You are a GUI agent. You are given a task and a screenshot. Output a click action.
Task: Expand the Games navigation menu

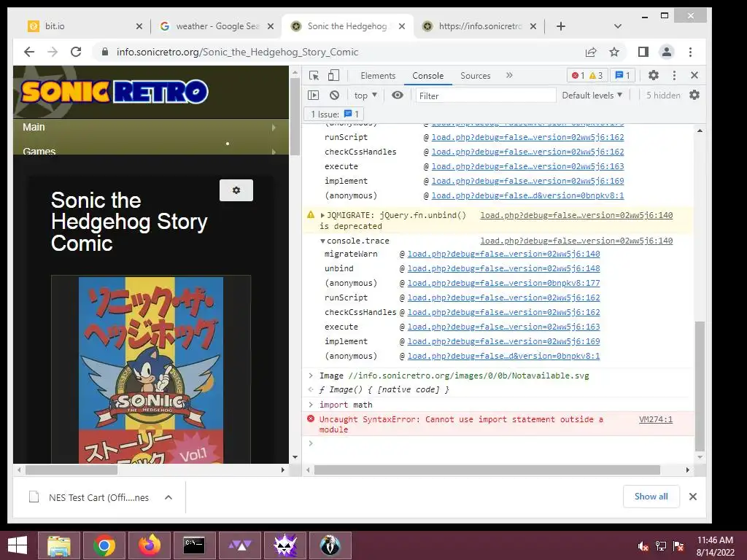click(151, 150)
